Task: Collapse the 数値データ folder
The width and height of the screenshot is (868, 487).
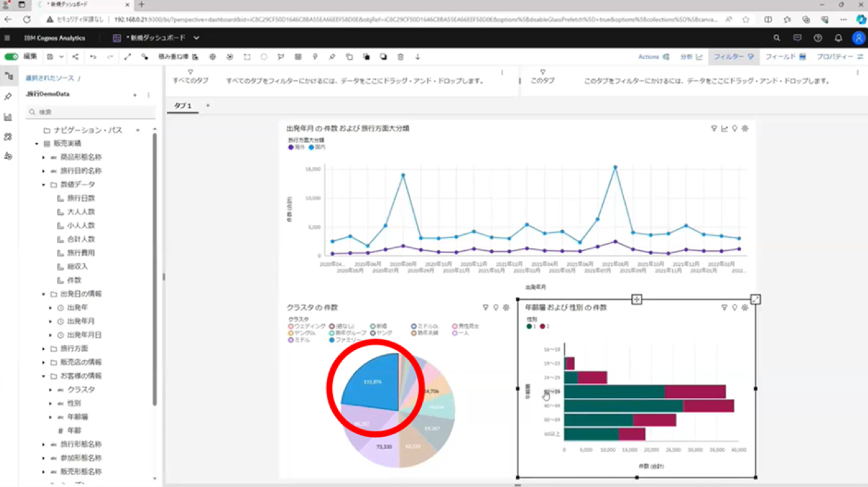Action: [x=44, y=184]
